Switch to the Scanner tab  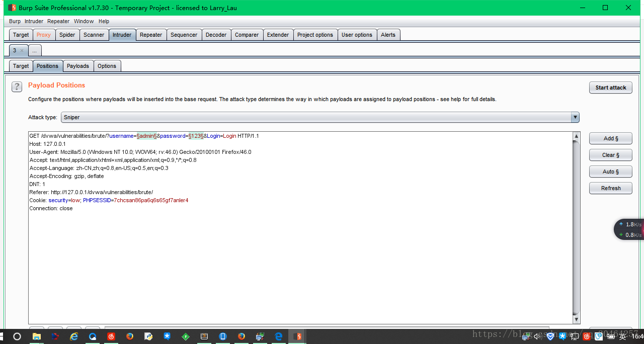[94, 35]
